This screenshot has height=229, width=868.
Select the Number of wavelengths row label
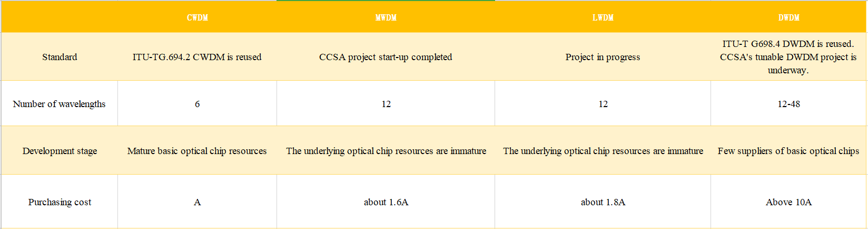click(60, 104)
